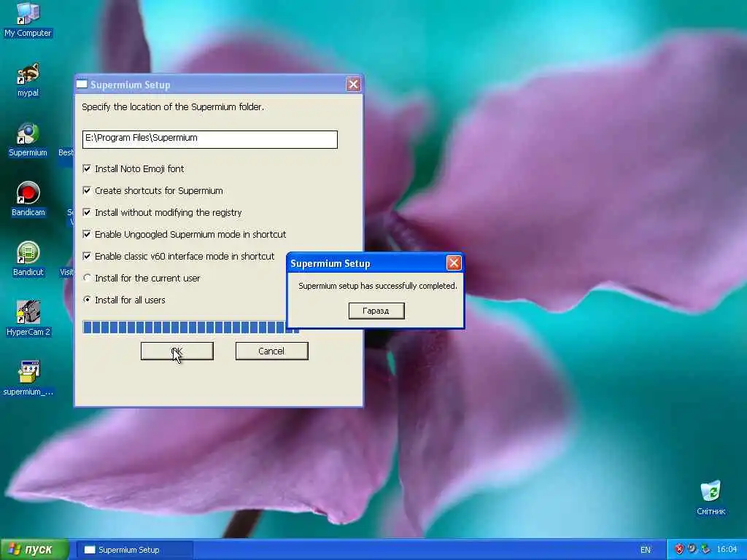The height and width of the screenshot is (560, 747).
Task: Uncheck Create shortcuts for Supermium
Action: [x=87, y=190]
